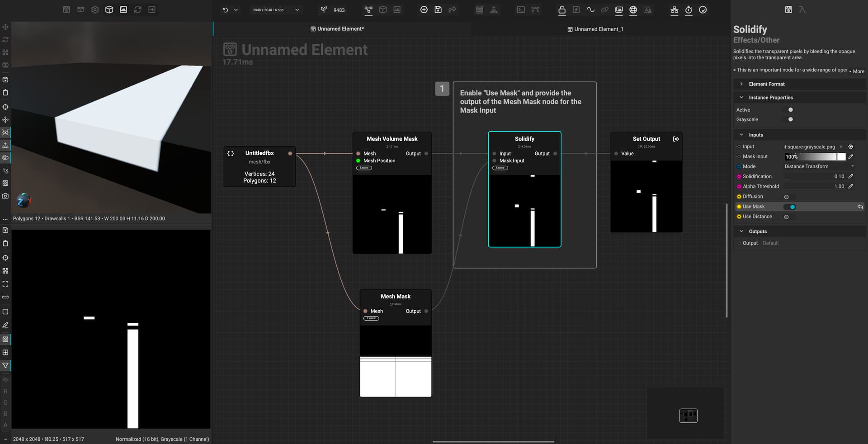This screenshot has height=444, width=868.
Task: Select the 3D cube view icon above viewport
Action: click(x=109, y=9)
